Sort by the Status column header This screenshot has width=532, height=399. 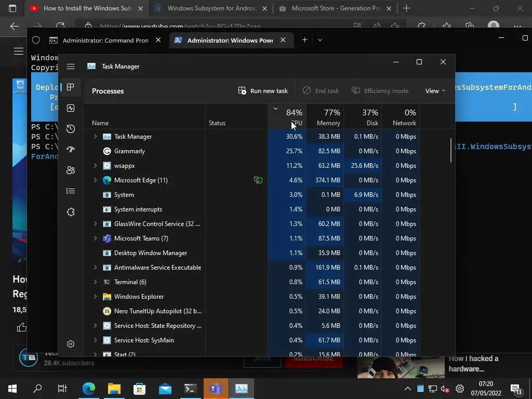tap(217, 123)
